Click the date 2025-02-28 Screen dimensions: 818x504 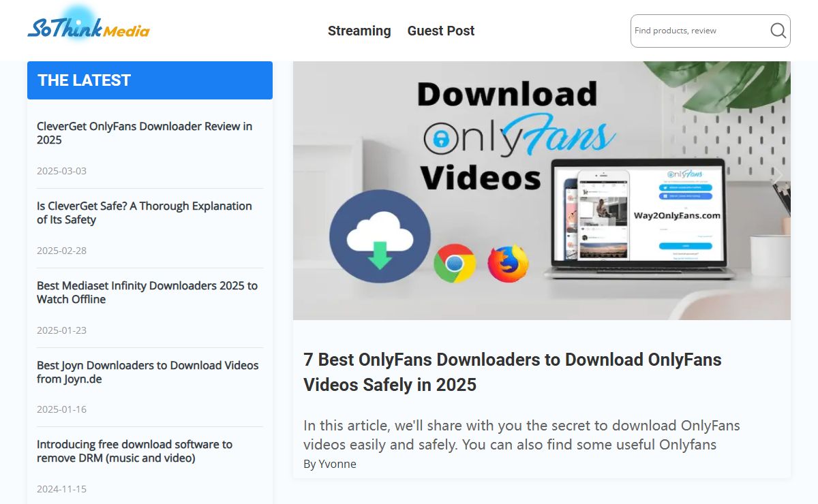tap(61, 251)
